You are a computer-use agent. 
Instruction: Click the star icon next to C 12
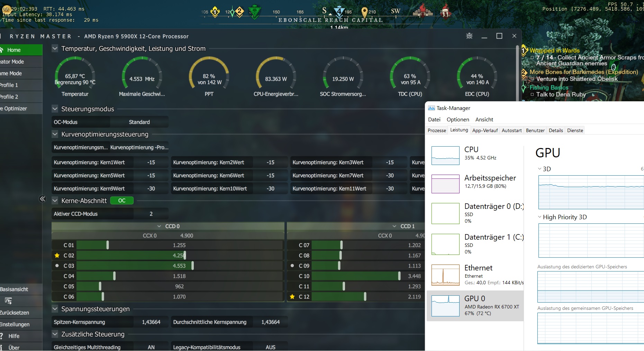(292, 297)
